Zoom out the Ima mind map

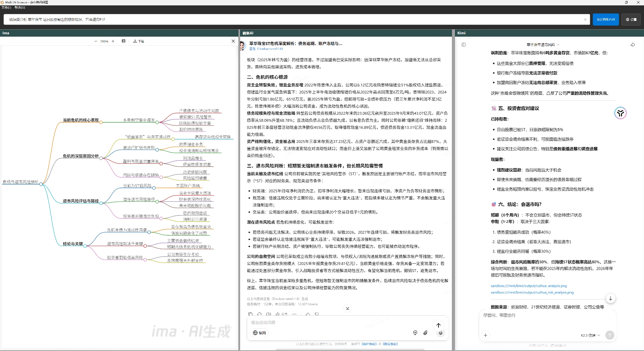pos(96,41)
